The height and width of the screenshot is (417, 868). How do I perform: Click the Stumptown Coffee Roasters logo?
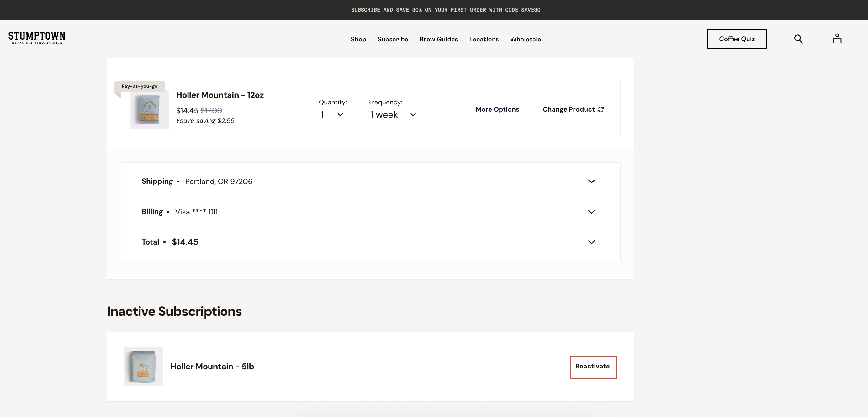click(x=37, y=38)
